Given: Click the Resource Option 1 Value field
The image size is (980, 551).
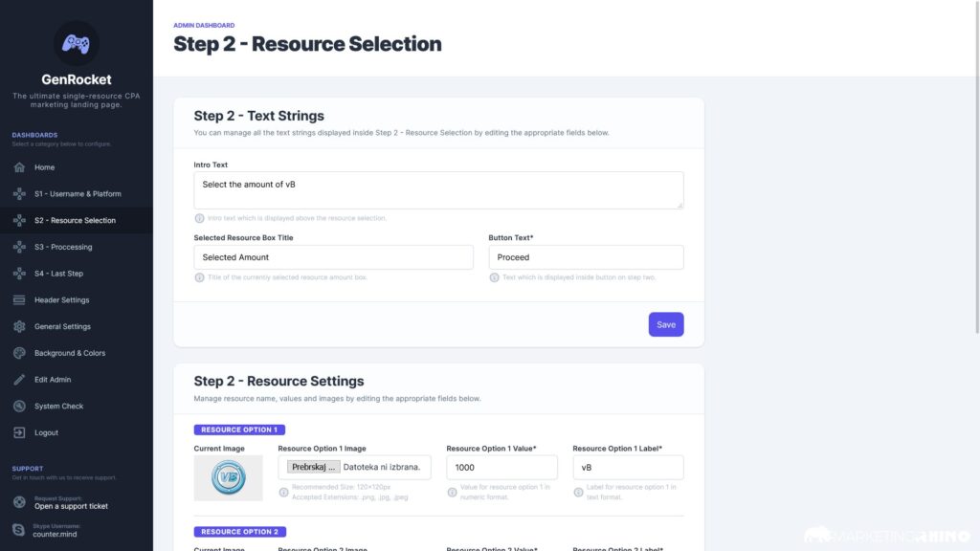Looking at the screenshot, I should 501,467.
